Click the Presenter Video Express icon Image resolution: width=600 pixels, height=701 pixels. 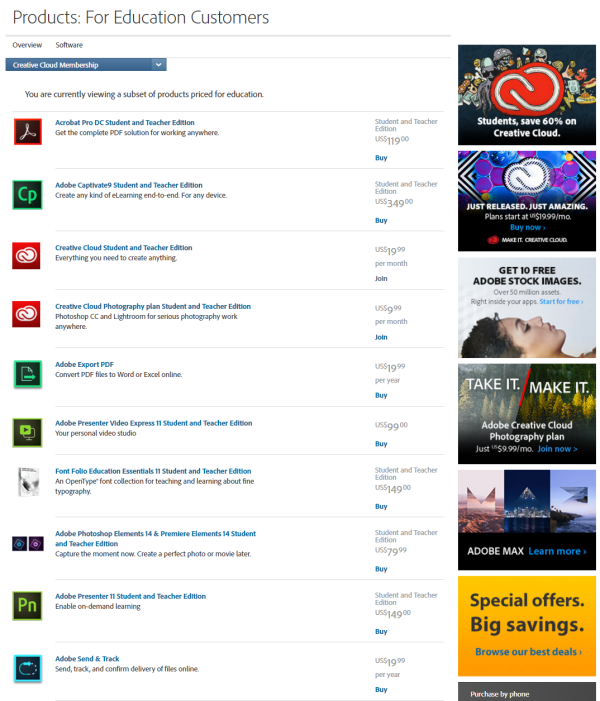tap(27, 432)
